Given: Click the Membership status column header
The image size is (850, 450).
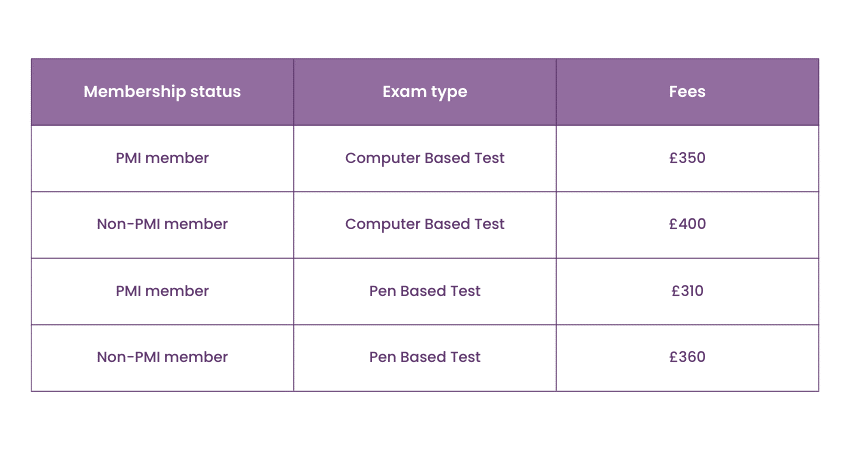Looking at the screenshot, I should coord(162,92).
